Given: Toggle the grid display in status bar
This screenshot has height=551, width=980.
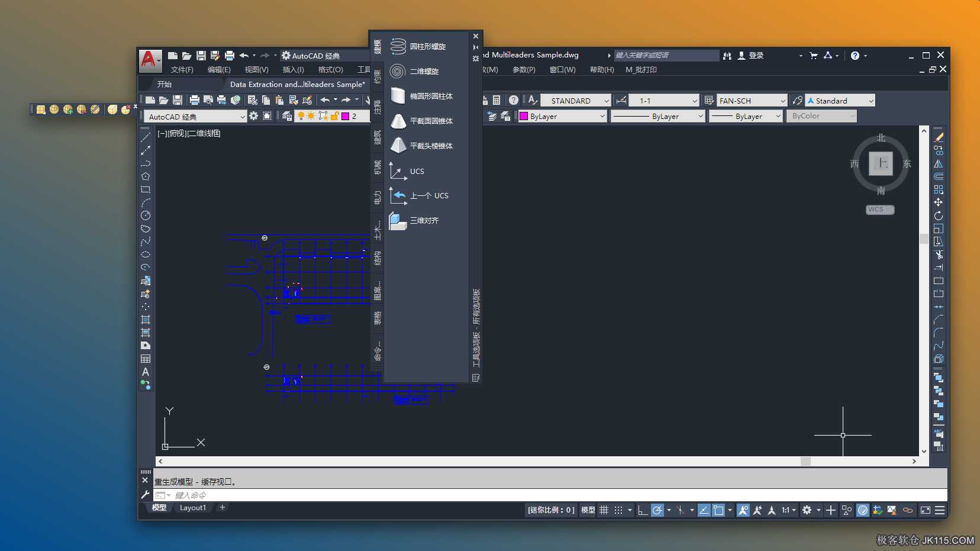Looking at the screenshot, I should point(604,510).
